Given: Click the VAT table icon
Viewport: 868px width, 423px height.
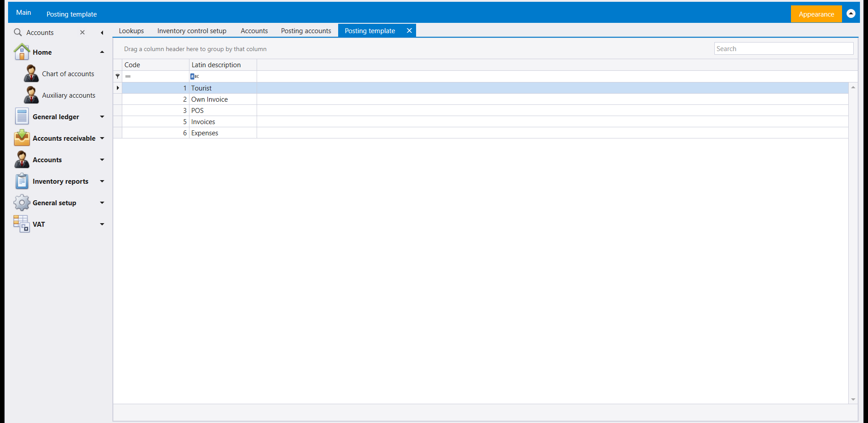Looking at the screenshot, I should click(21, 224).
